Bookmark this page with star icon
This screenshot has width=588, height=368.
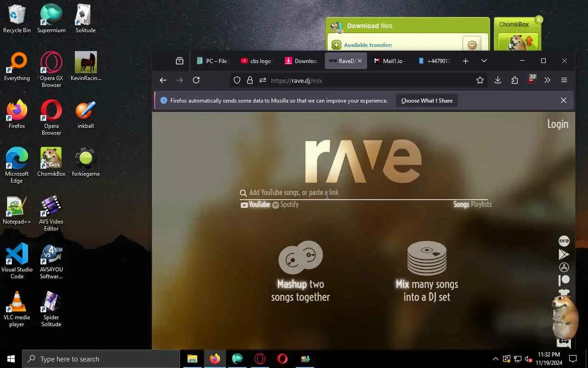(x=480, y=80)
